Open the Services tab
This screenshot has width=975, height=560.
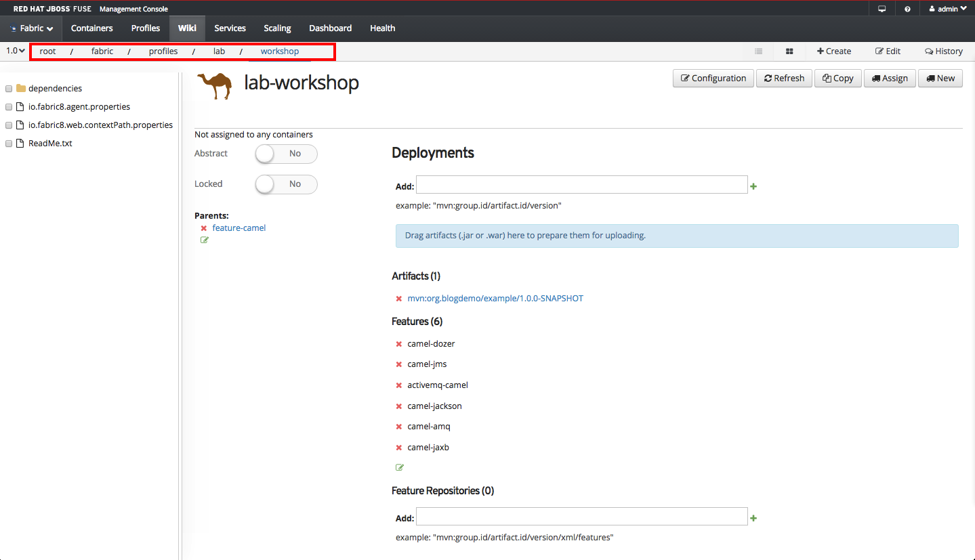pos(230,28)
